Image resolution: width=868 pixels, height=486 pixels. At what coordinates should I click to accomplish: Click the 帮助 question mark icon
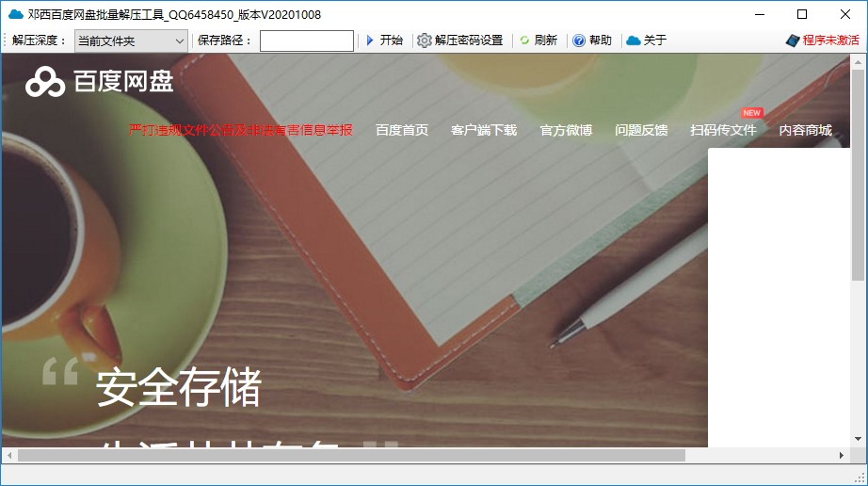[x=578, y=40]
